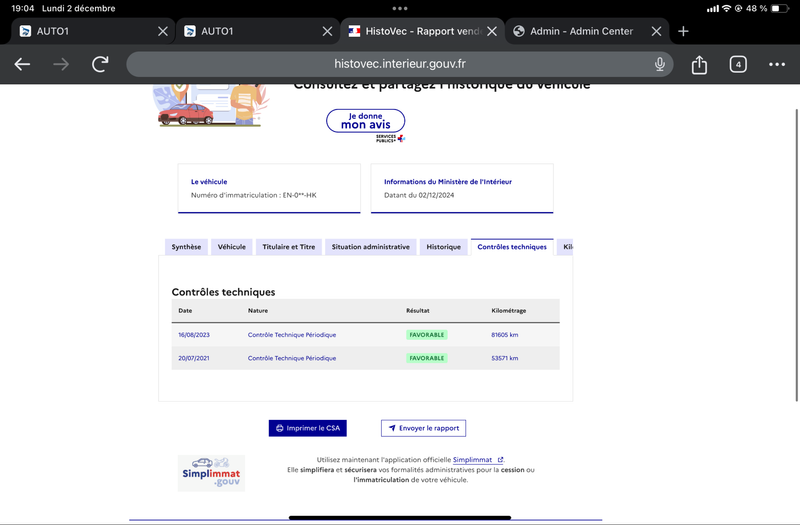Close the Admin Center tab
The width and height of the screenshot is (800, 525).
click(656, 31)
